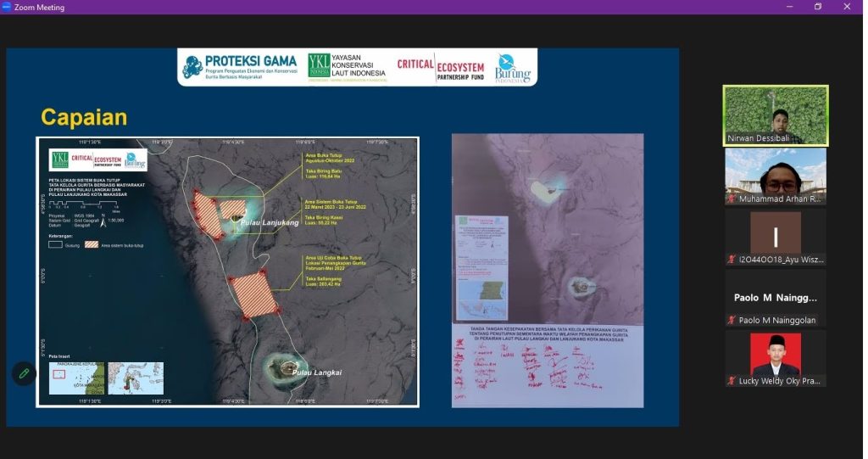868x459 pixels.
Task: Select Ayu Wisz participant tile with letter I
Action: point(776,237)
